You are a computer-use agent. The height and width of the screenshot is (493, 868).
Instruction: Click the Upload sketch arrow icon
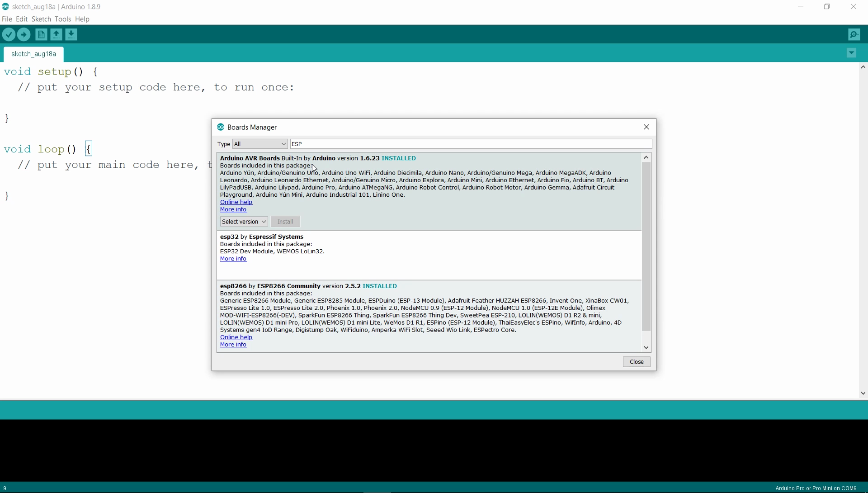(24, 34)
